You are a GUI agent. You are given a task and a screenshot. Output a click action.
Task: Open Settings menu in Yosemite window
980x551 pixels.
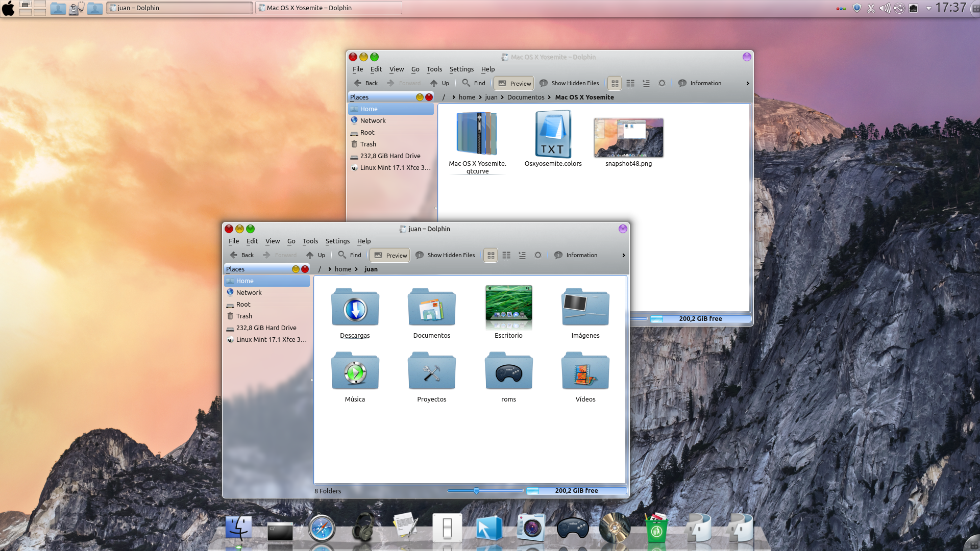461,69
